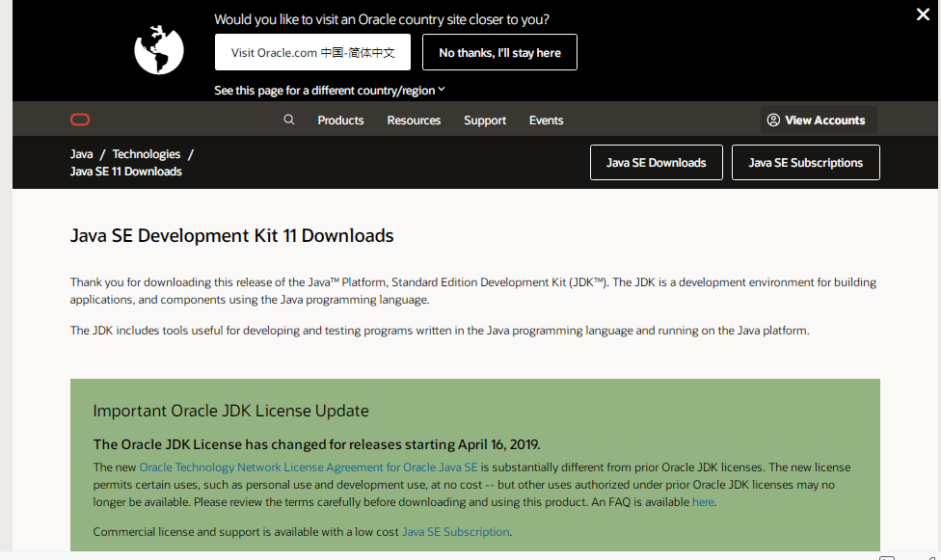Expand the different country/region chevron
The image size is (941, 560).
tap(441, 89)
